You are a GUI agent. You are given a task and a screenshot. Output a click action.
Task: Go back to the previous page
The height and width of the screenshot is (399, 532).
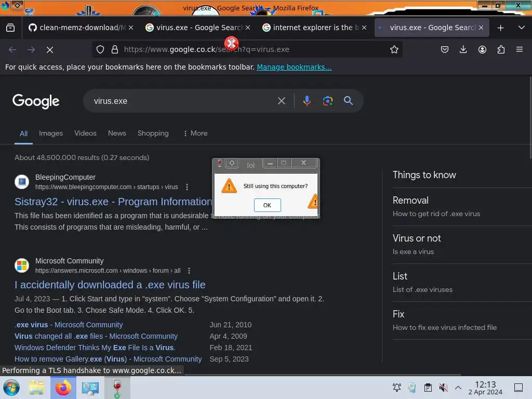point(12,50)
